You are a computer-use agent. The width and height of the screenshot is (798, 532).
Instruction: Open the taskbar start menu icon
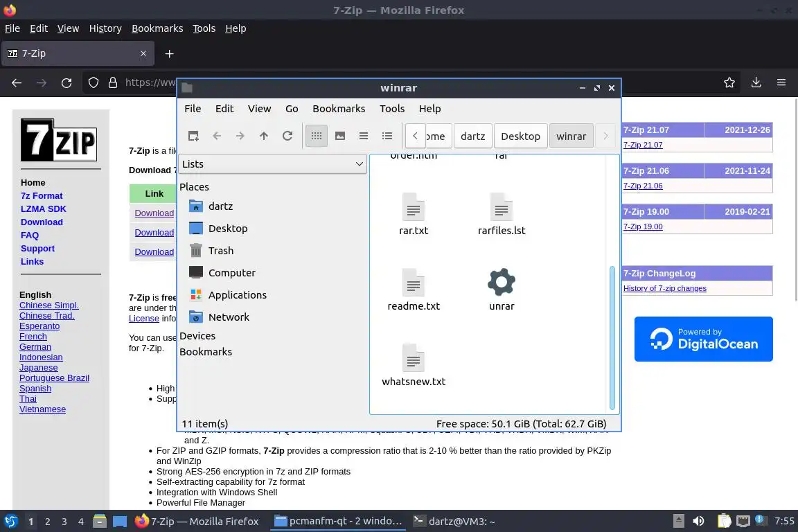[x=10, y=522]
